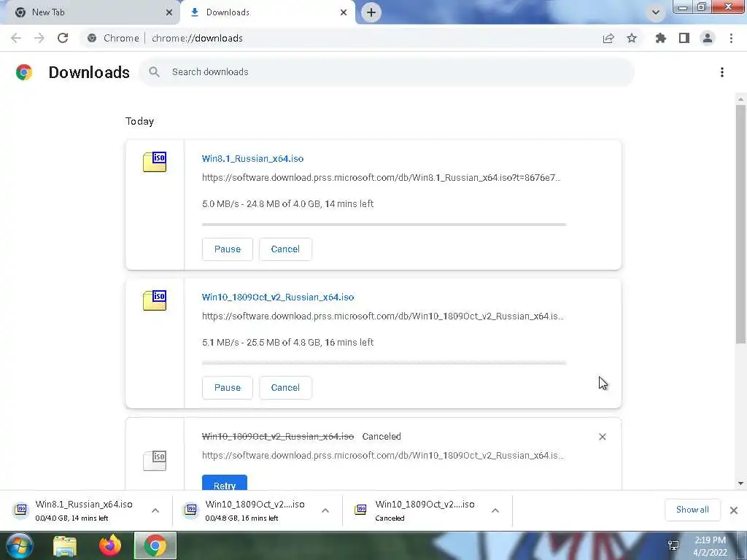Click the scrollbar up arrow
The image size is (747, 560).
(740, 99)
